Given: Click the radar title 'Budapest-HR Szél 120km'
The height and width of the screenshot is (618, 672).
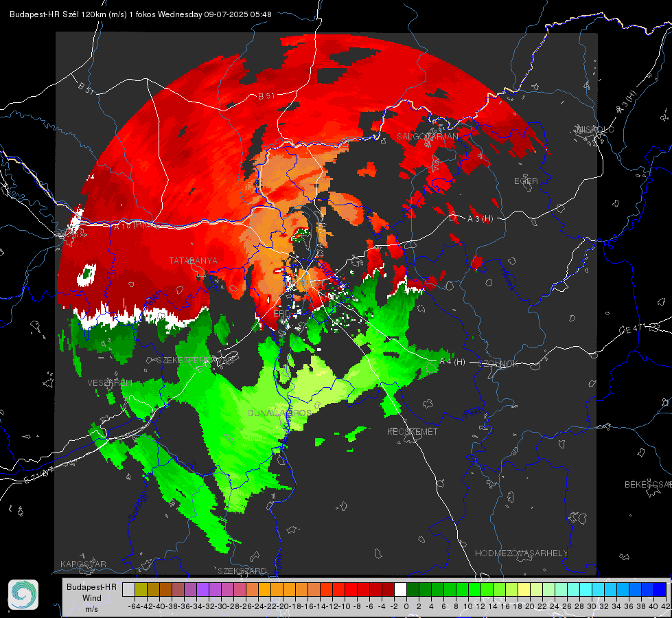Looking at the screenshot, I should (58, 14).
